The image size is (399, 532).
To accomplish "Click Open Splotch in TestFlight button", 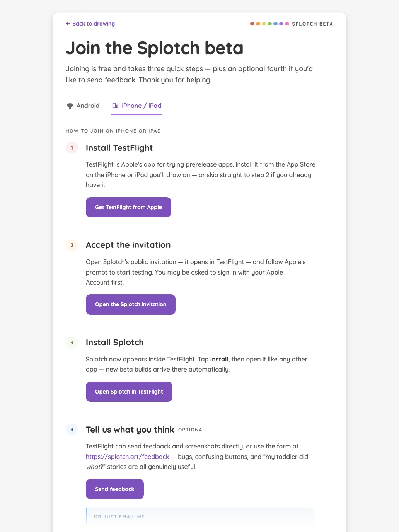I will tap(129, 392).
